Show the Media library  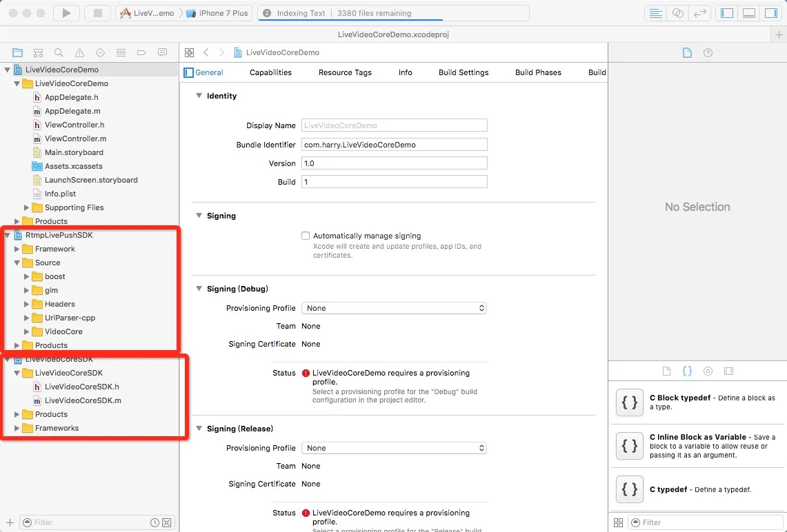[729, 371]
